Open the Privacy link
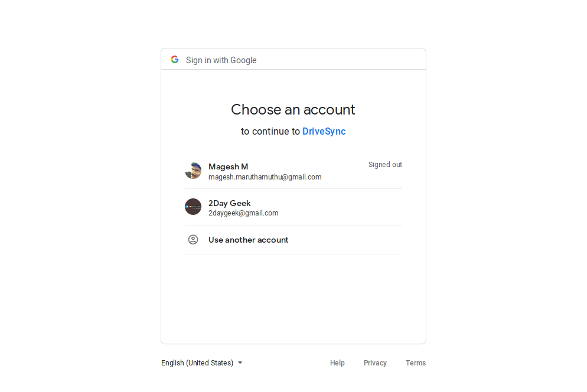Screen dimensions: 587x392 pyautogui.click(x=375, y=363)
